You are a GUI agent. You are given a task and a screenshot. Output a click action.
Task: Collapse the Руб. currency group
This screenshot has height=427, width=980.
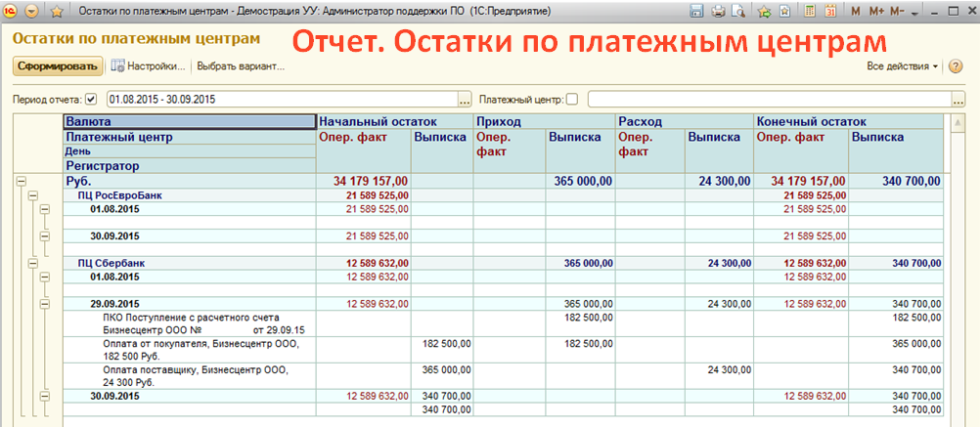(20, 181)
